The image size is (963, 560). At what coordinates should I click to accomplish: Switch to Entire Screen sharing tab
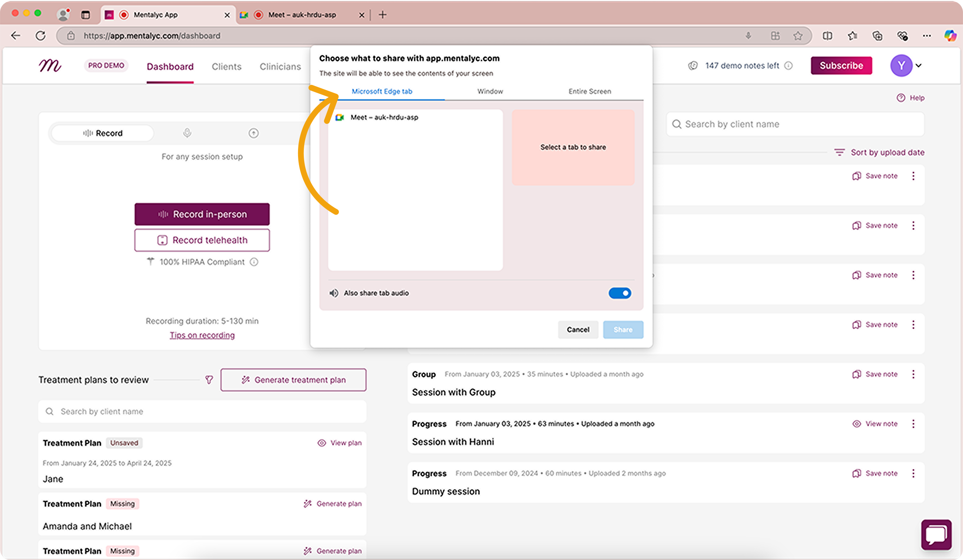[x=590, y=91]
